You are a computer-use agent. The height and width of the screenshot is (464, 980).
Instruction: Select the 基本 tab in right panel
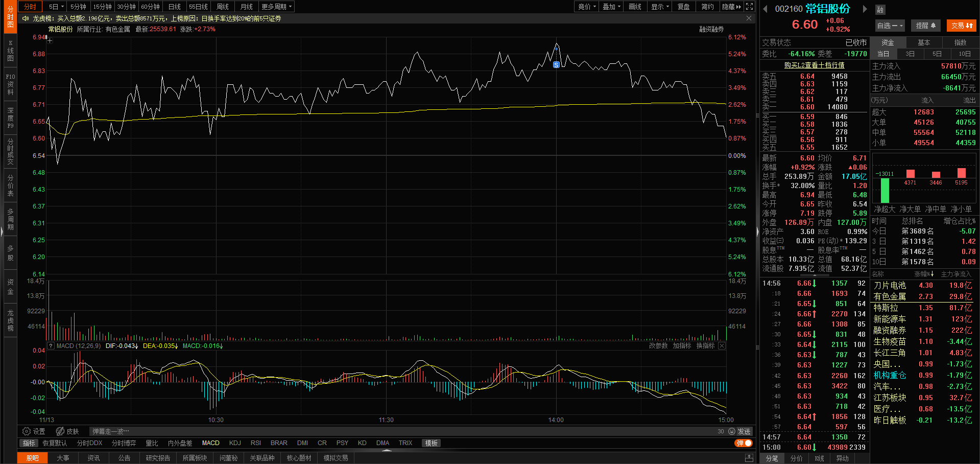pyautogui.click(x=924, y=42)
